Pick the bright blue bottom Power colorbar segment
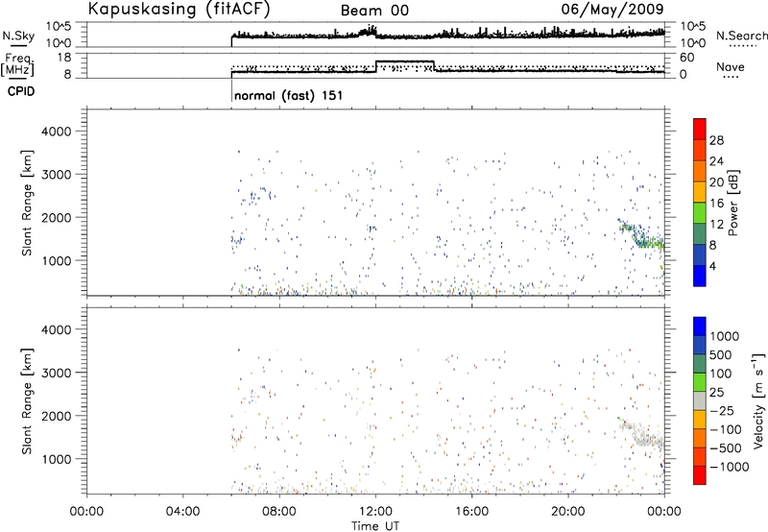The width and height of the screenshot is (768, 532). (x=700, y=276)
